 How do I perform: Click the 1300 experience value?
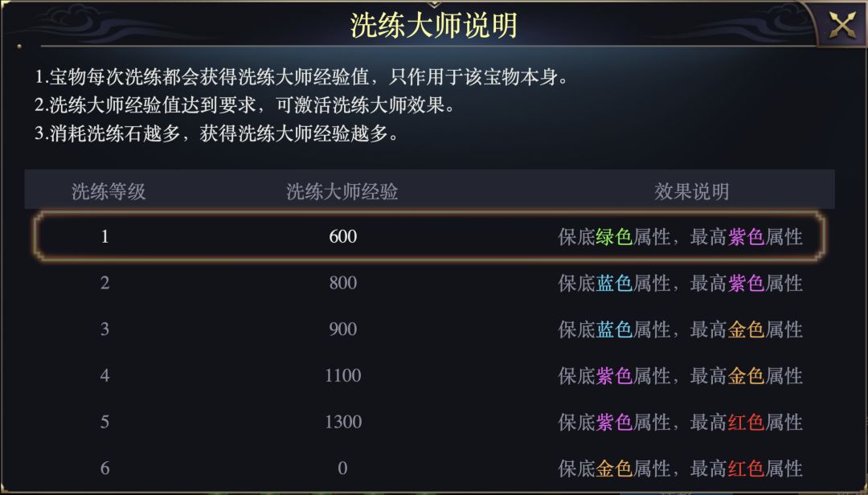342,422
